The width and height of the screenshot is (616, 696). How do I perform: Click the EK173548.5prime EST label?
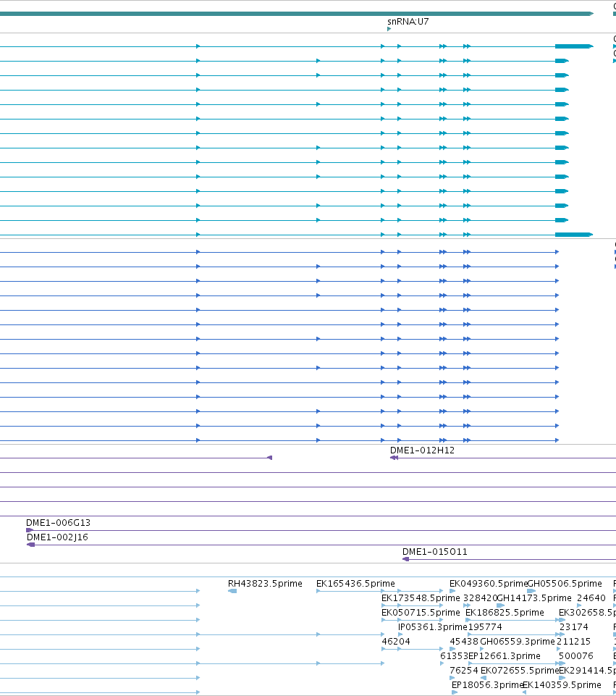tap(421, 598)
